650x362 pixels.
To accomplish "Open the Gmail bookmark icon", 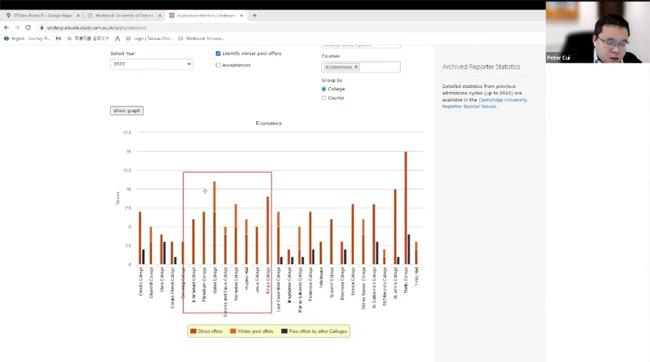I will pos(58,38).
